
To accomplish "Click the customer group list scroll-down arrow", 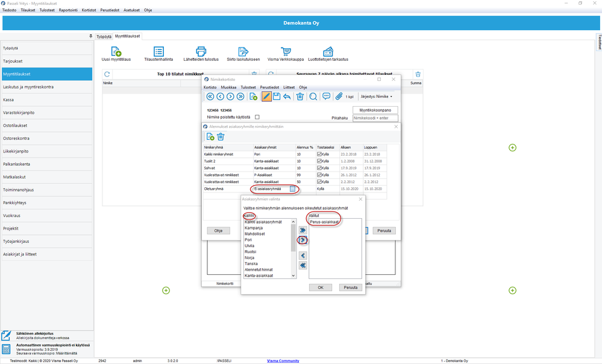I will [293, 275].
